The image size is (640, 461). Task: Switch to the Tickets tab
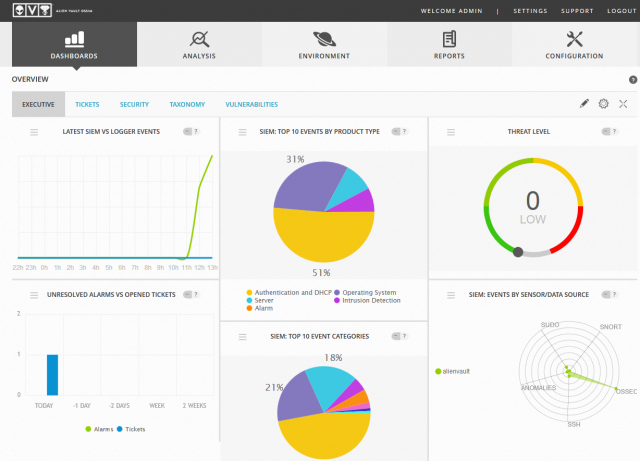point(87,104)
